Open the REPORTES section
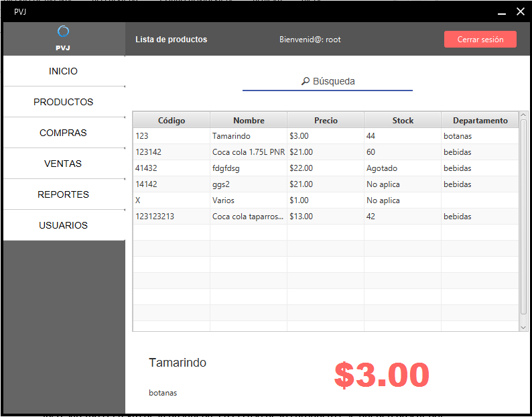The width and height of the screenshot is (532, 417). pyautogui.click(x=64, y=194)
